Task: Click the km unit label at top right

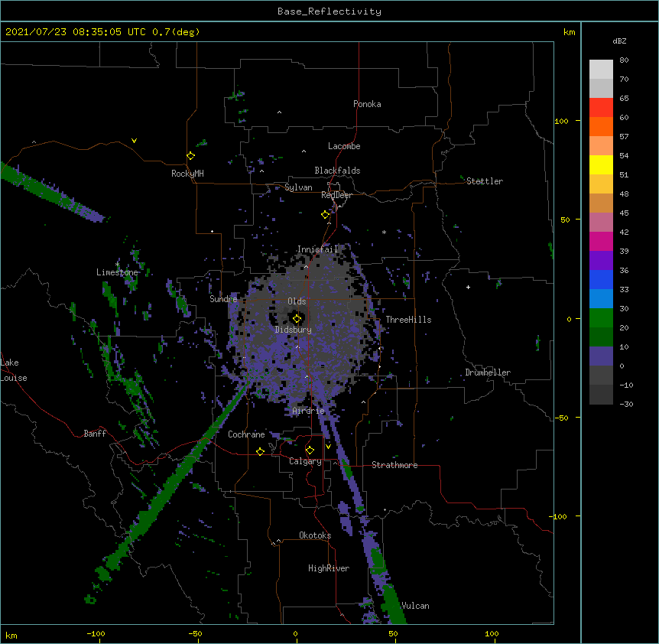Action: coord(570,32)
